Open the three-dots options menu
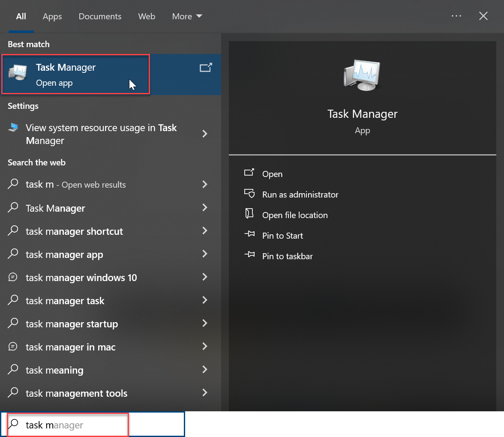Screen dimensions: 504x437 coord(456,16)
